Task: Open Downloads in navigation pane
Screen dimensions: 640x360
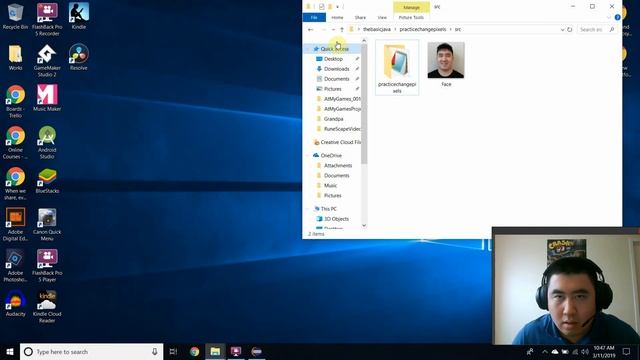Action: coord(336,69)
